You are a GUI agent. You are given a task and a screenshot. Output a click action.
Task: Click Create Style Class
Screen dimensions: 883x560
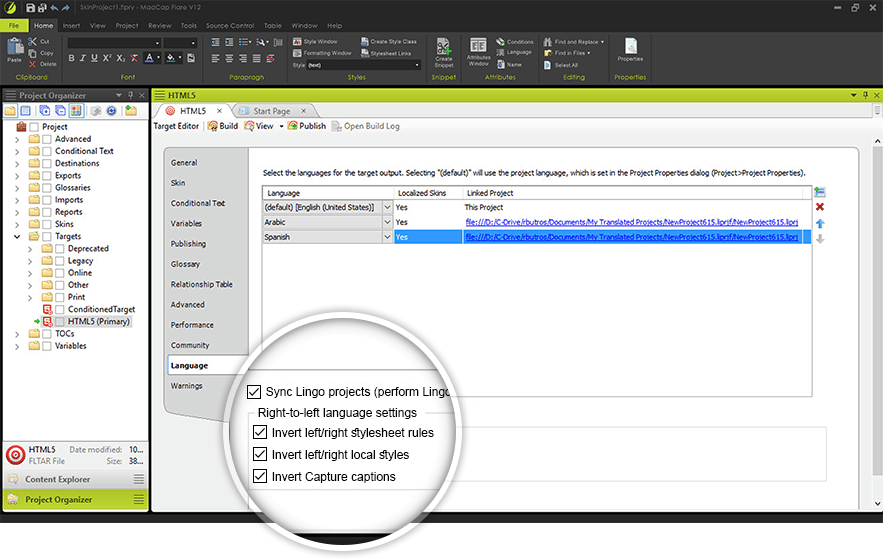coord(389,42)
